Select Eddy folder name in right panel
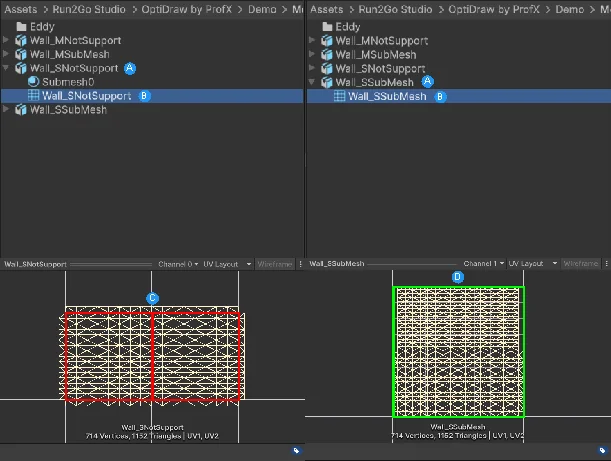The height and width of the screenshot is (461, 611). coord(348,27)
